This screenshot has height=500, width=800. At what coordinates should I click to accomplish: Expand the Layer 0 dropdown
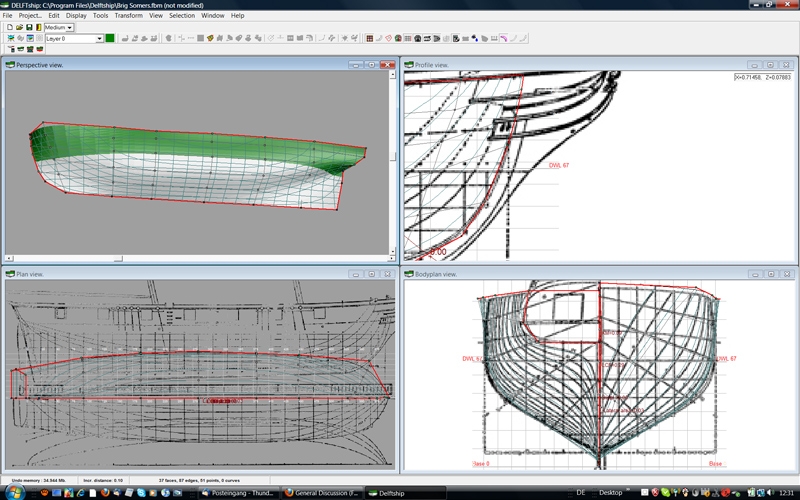click(x=99, y=38)
